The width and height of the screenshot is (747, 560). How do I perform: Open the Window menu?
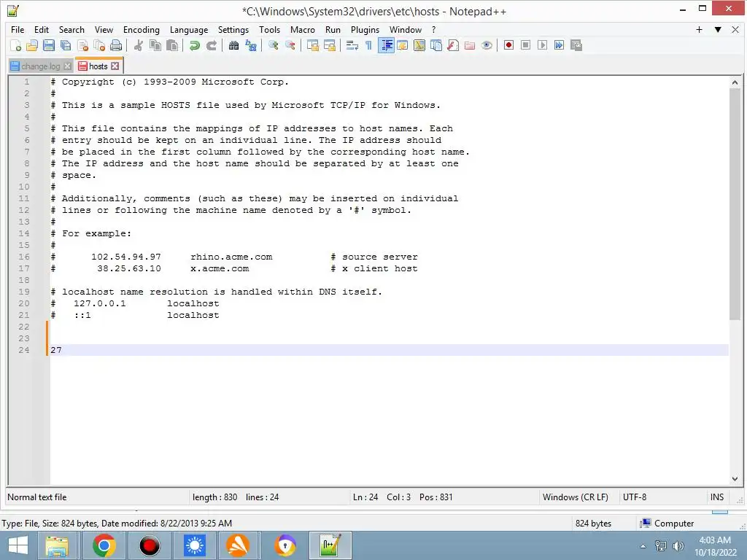point(406,29)
